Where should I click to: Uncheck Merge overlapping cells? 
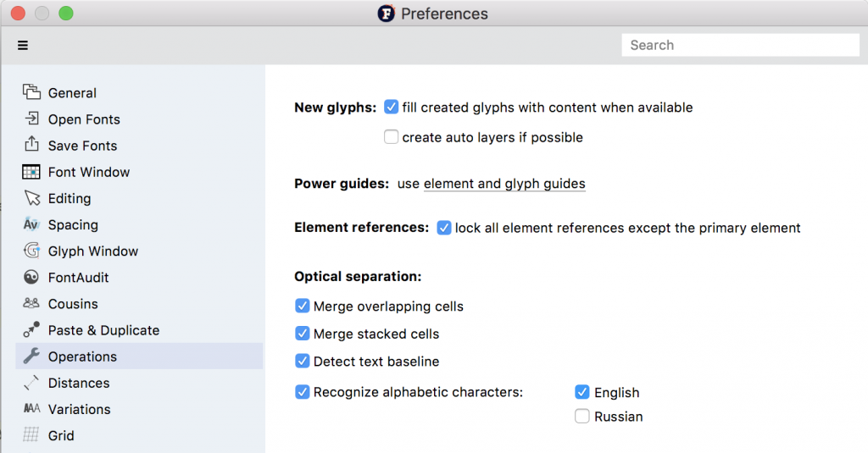tap(303, 307)
